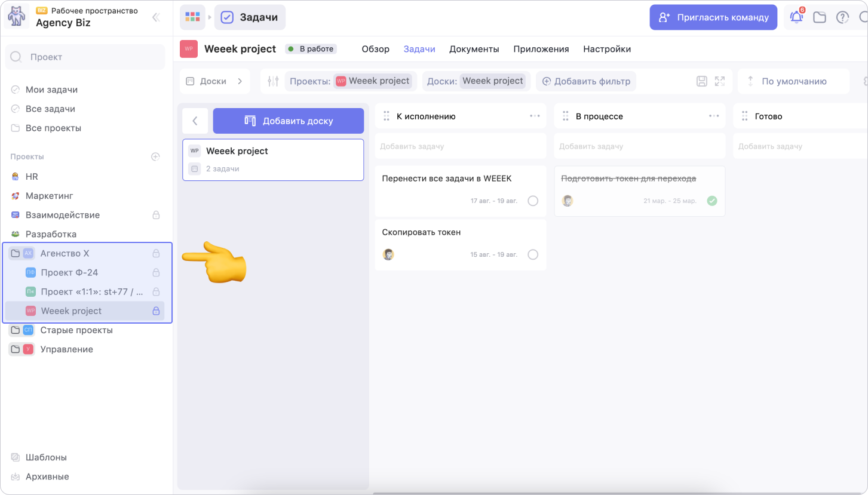Mark 'Перенести все задачи в WEEEK' as done
868x495 pixels.
coord(533,201)
